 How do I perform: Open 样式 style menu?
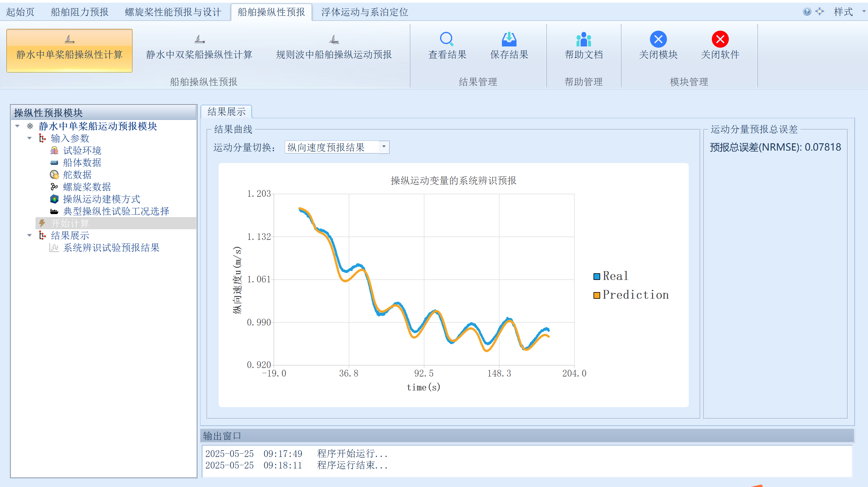843,12
